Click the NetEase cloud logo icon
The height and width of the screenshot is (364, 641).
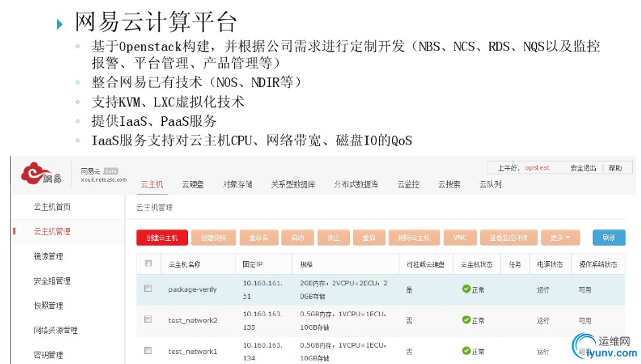(x=41, y=174)
